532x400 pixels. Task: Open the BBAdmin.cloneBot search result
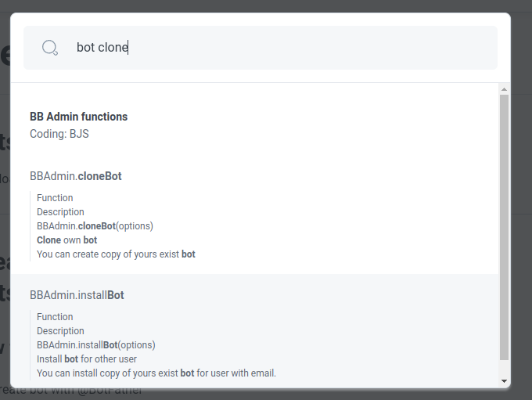click(x=76, y=176)
